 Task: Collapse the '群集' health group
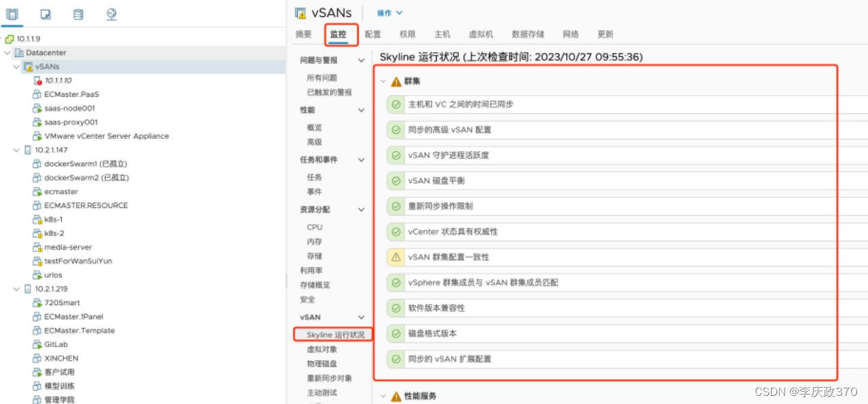pos(383,81)
